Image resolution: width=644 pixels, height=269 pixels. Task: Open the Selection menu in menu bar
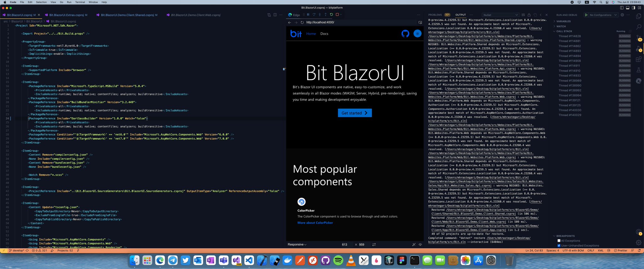tap(41, 2)
